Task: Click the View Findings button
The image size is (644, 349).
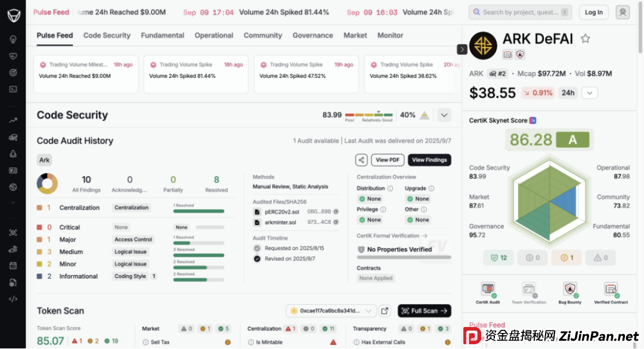Action: pos(429,160)
